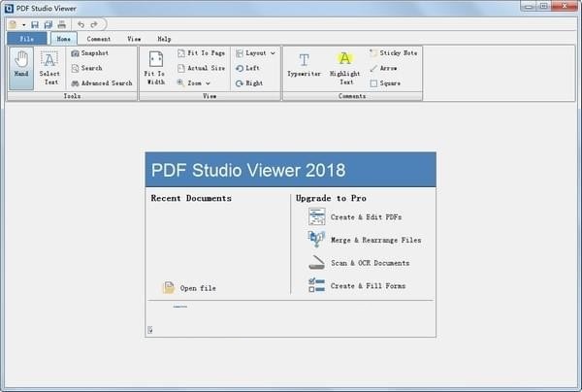Select the Highlight Text tool

tap(344, 68)
